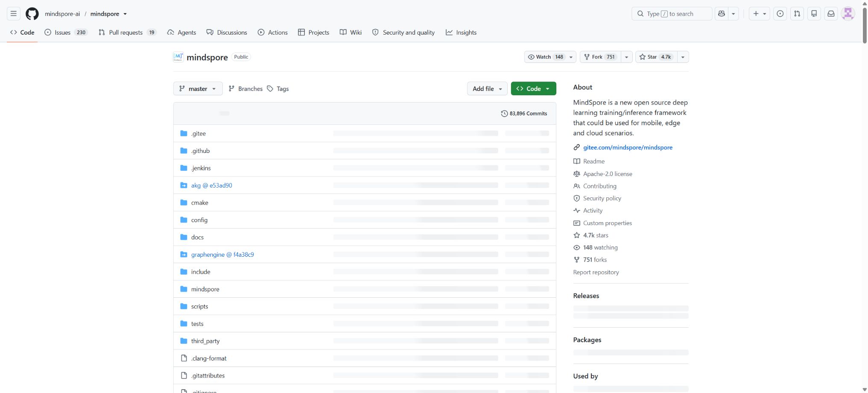The height and width of the screenshot is (393, 868).
Task: Open the Packages section heading
Action: point(587,340)
